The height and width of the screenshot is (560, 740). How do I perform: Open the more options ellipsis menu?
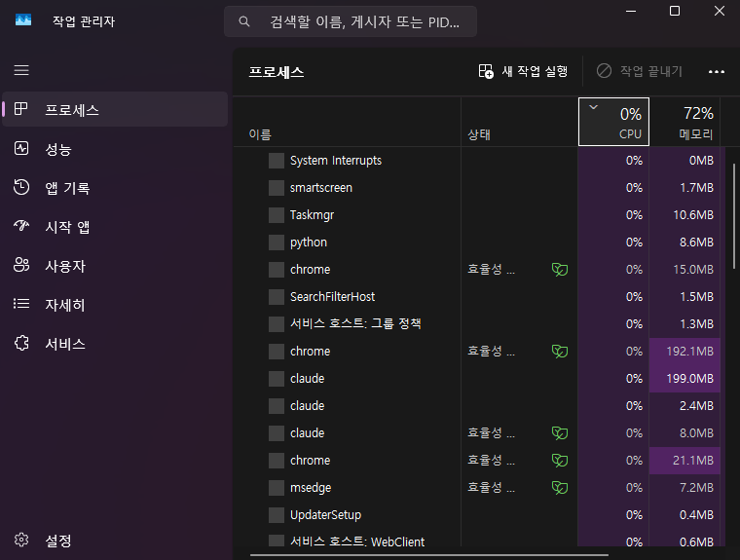click(717, 72)
